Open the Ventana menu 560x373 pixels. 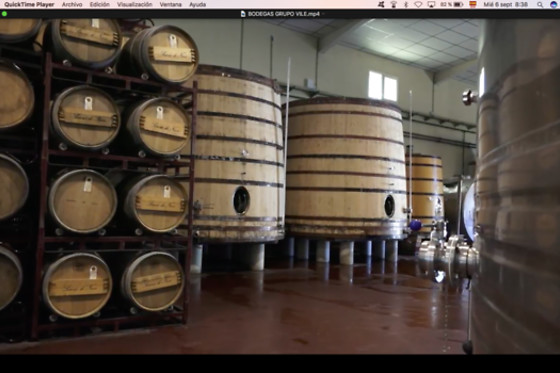[171, 5]
